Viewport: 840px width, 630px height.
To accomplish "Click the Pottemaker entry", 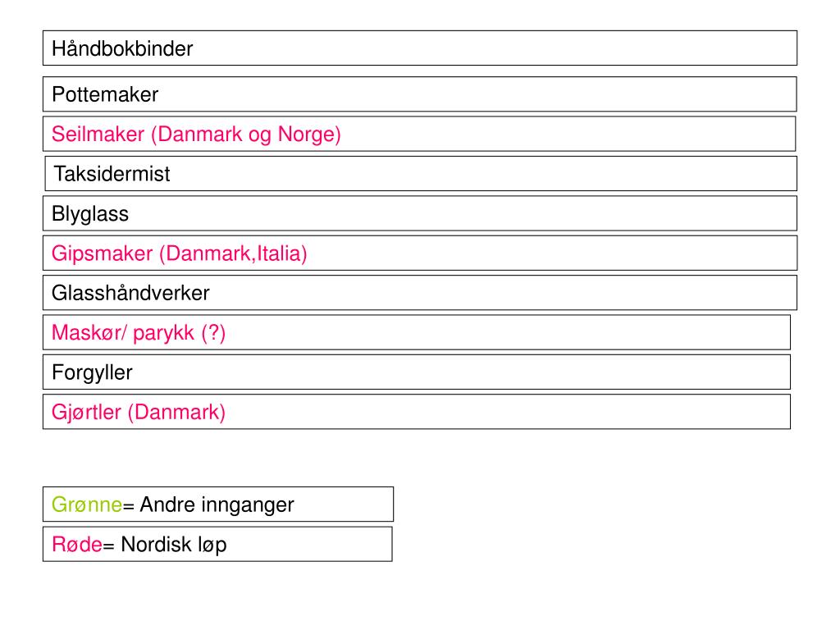I will [419, 94].
